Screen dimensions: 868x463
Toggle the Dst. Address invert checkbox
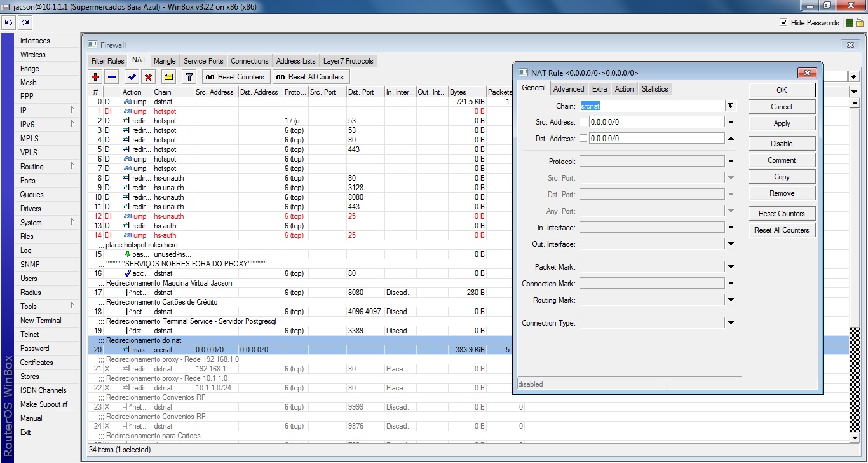(583, 138)
